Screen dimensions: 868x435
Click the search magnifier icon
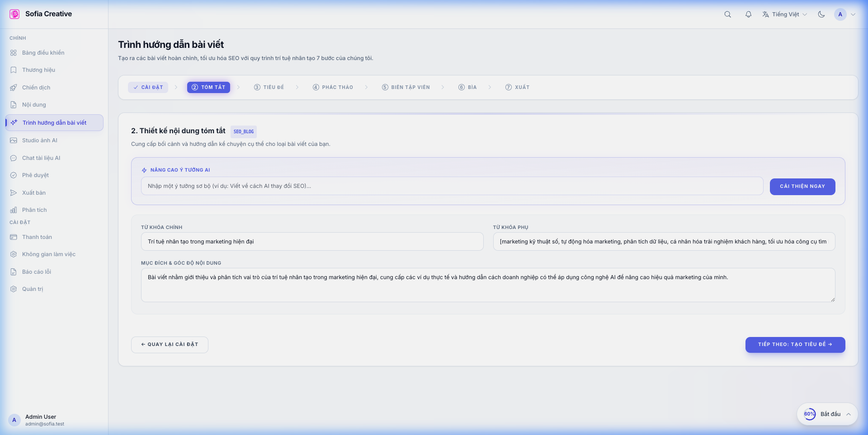click(727, 14)
